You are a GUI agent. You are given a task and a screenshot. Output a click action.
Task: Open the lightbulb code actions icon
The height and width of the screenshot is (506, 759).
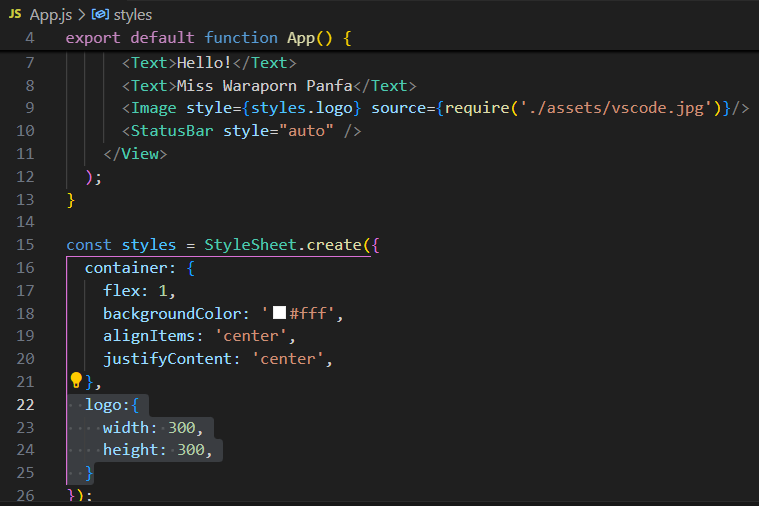click(x=75, y=380)
